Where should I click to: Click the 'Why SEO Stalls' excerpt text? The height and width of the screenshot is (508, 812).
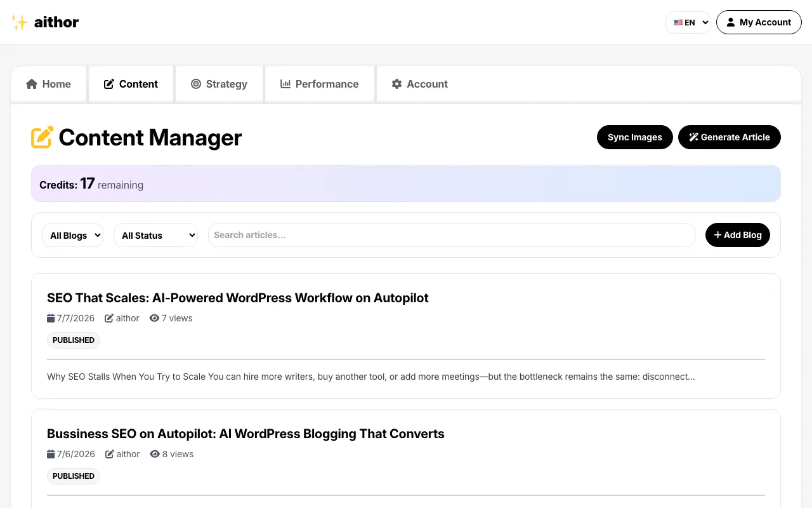(x=371, y=377)
